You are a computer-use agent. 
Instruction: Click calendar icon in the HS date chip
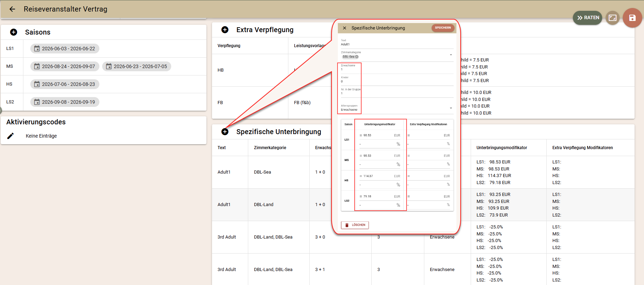click(37, 84)
